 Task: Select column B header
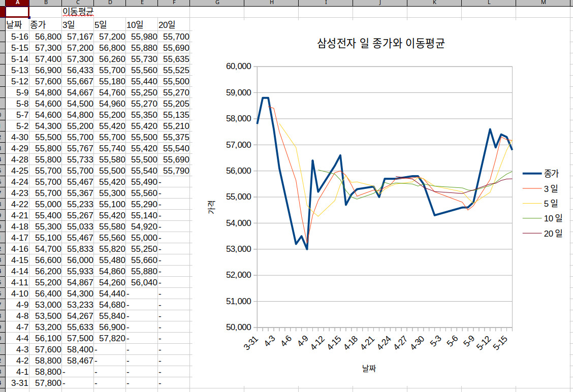[x=46, y=3]
